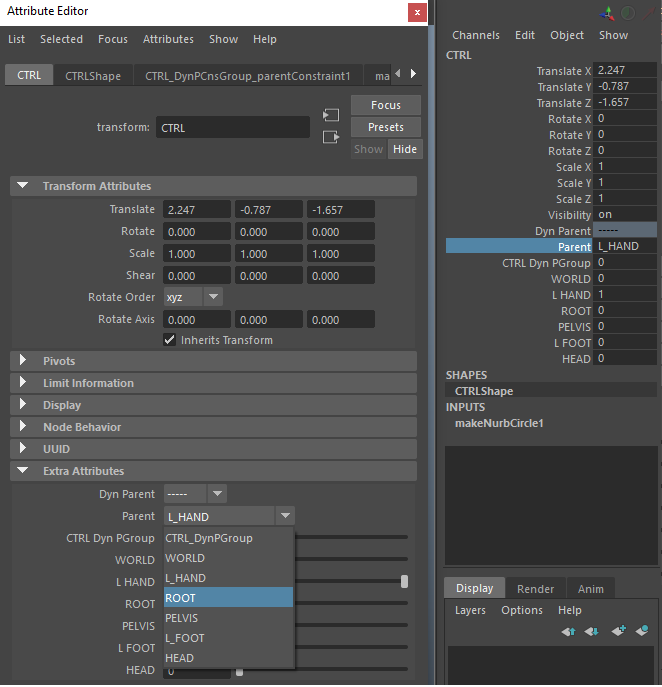Open Attribute Editor Help menu
Viewport: 662px width, 687px height.
pos(265,39)
